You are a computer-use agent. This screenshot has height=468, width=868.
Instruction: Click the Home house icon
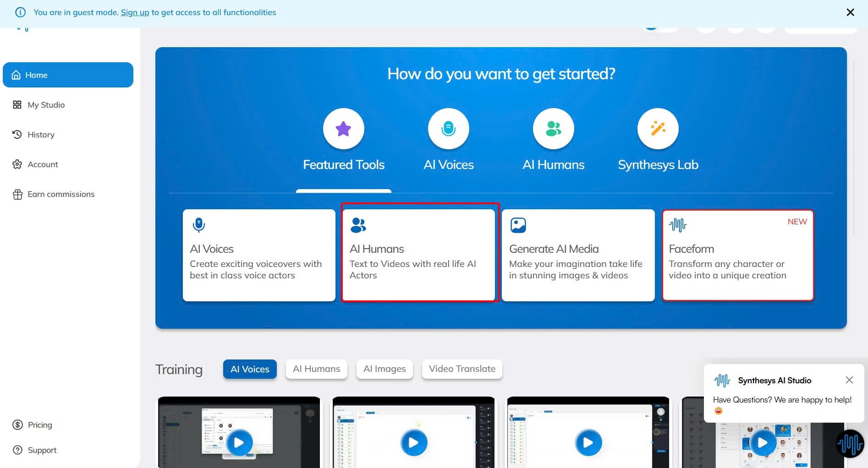(16, 75)
